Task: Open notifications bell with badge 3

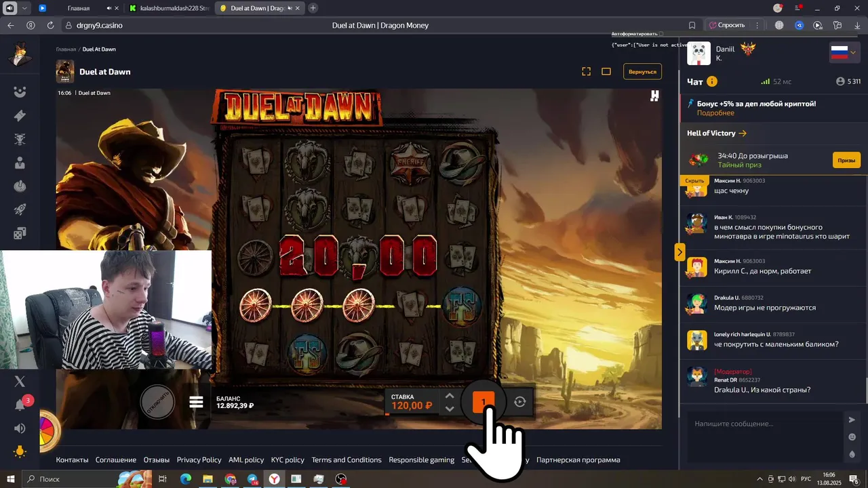Action: coord(20,405)
